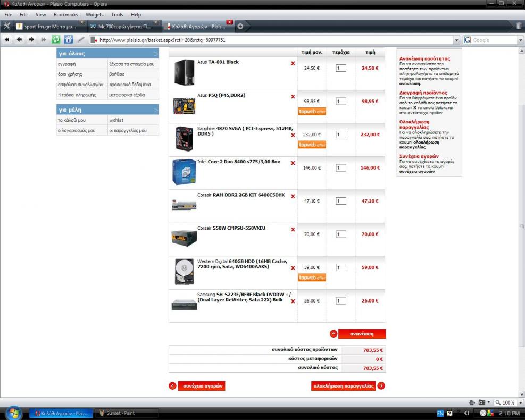Click quantity field for Asus TA-891 Black
This screenshot has height=420, width=525.
tap(341, 68)
